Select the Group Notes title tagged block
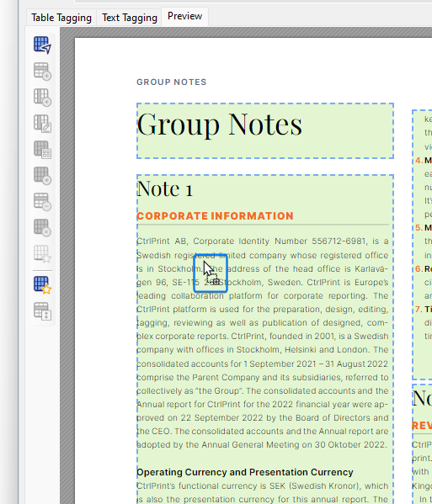 (x=265, y=130)
